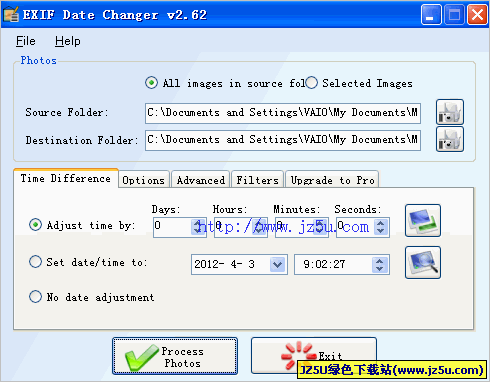
Task: Switch to the Options tab
Action: 144,180
